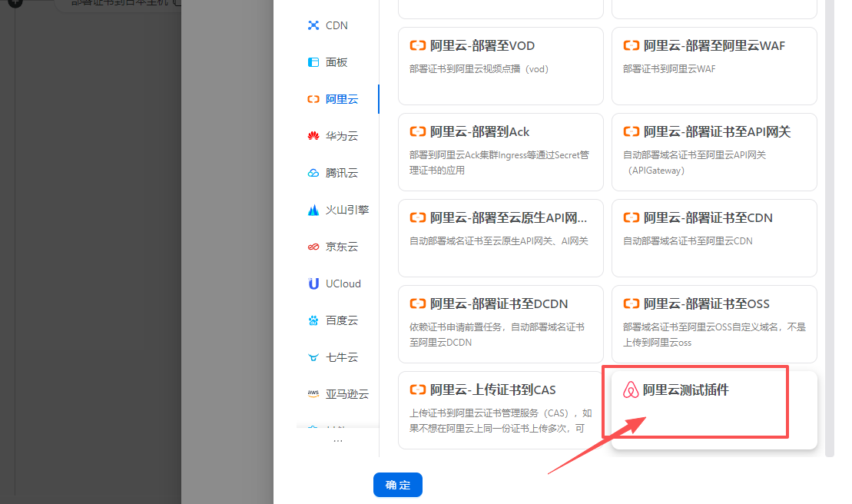Screen dimensions: 852x504
Task: Click the 京东云 logo icon
Action: [x=313, y=247]
